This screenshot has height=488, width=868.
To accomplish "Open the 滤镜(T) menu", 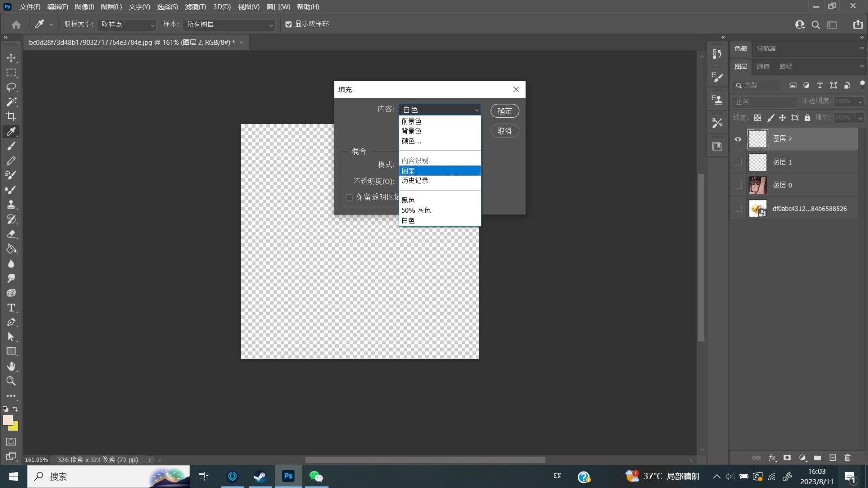I will point(195,7).
